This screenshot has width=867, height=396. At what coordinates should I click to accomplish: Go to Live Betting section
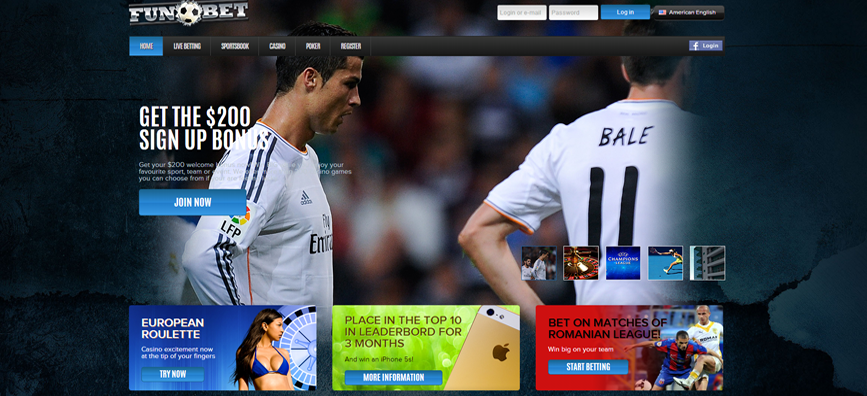point(187,46)
